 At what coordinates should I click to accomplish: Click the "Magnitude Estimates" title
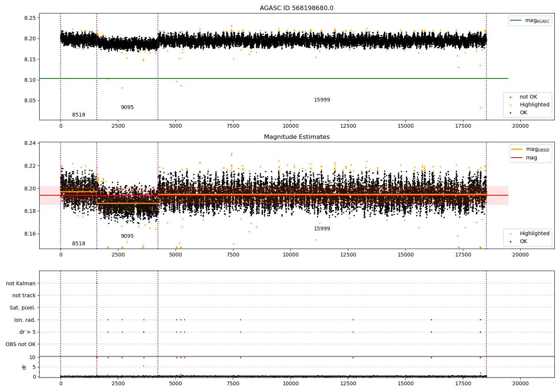(x=296, y=137)
